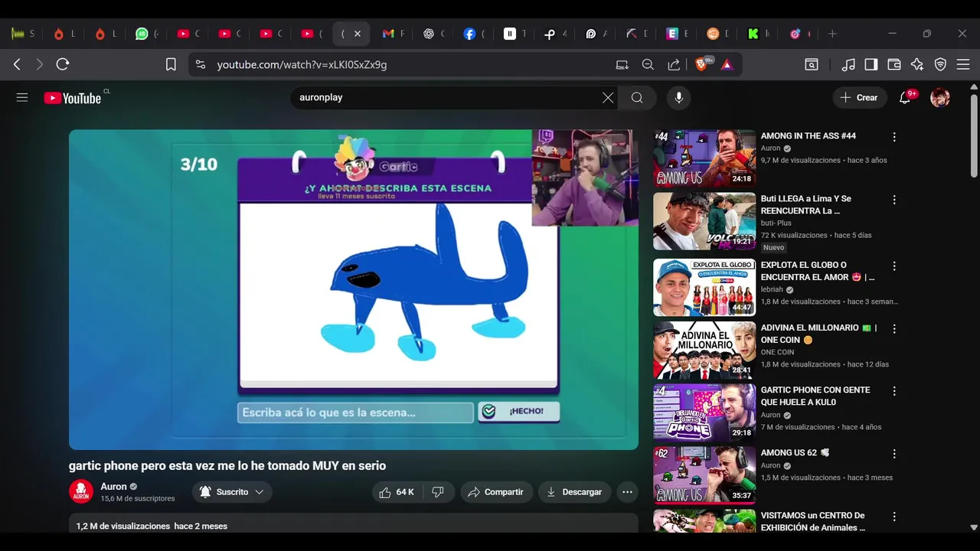Screen dimensions: 980x551
Task: Click the scrollbar down arrow
Action: (x=974, y=527)
